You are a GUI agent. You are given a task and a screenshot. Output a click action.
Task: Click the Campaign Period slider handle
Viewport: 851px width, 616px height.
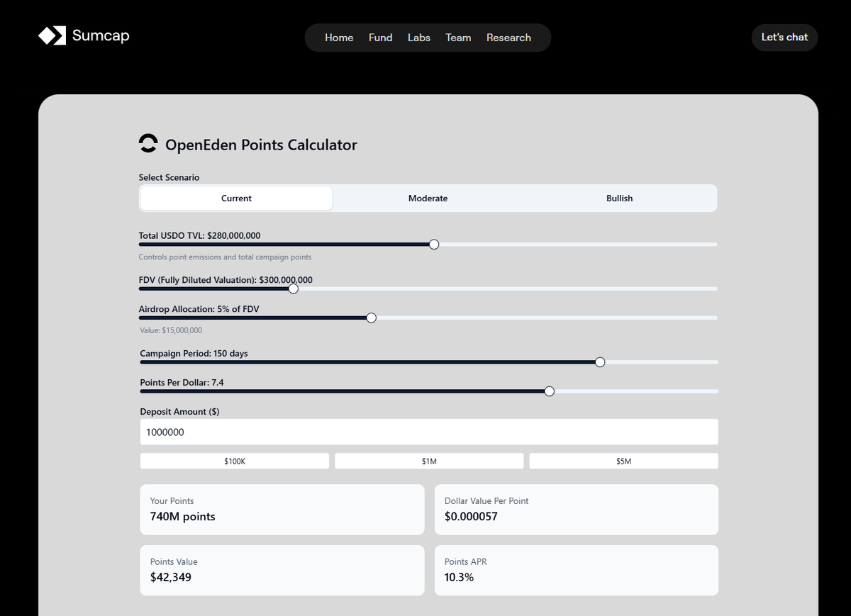pyautogui.click(x=600, y=362)
